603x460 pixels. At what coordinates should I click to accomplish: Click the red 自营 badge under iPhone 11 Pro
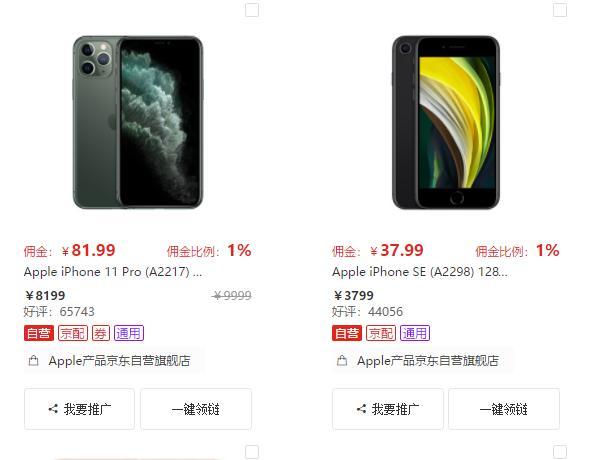click(x=39, y=333)
